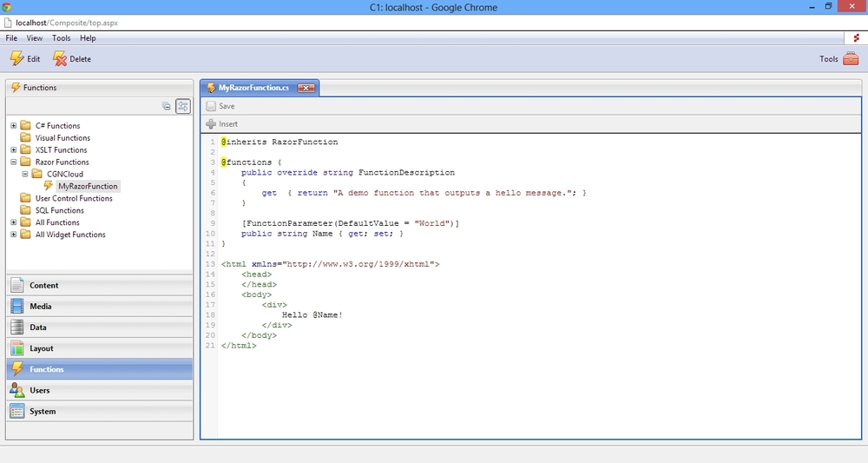Open the File menu
Viewport: 868px width, 463px height.
point(11,38)
